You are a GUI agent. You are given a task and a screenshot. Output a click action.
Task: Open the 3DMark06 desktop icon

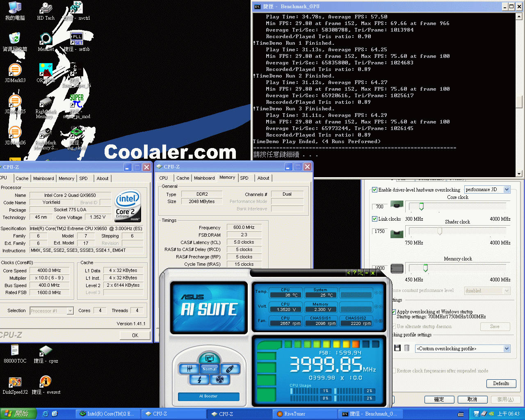click(15, 135)
